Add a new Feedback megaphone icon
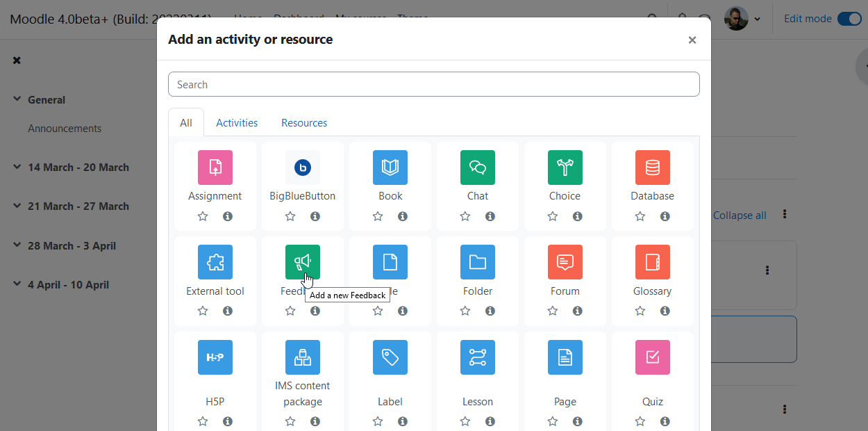The image size is (868, 431). coord(303,262)
